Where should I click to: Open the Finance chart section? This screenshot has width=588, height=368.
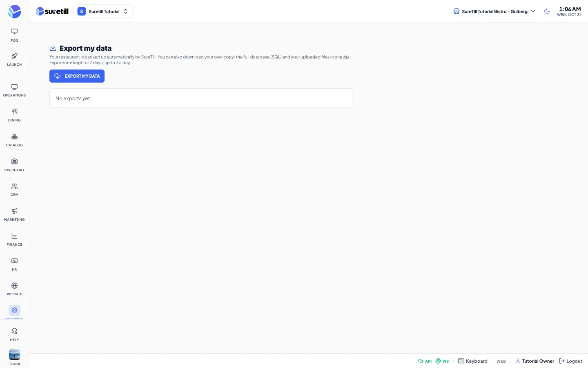pos(14,240)
